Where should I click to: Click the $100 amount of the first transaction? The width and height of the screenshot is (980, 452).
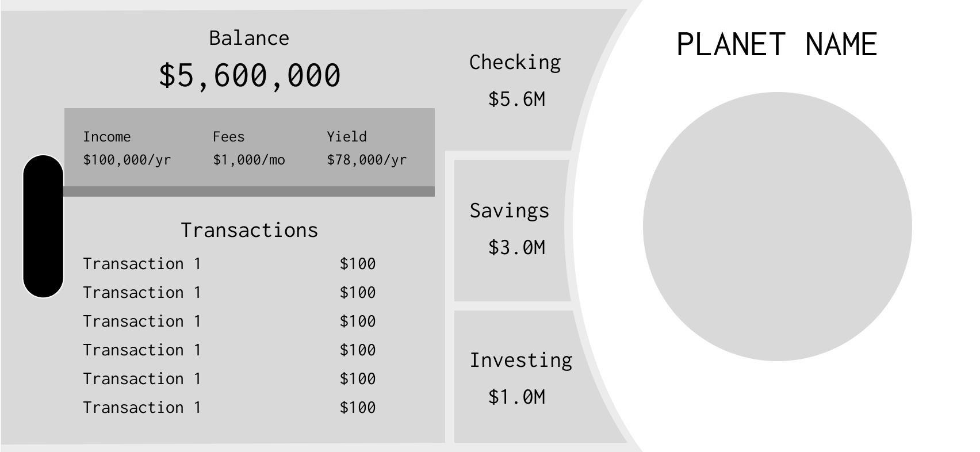358,264
